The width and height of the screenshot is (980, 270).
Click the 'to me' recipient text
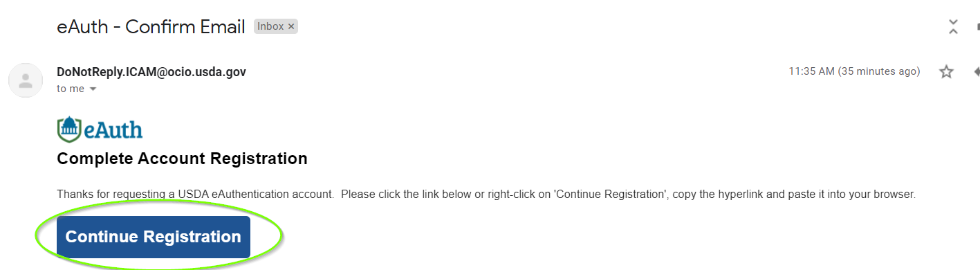(x=71, y=89)
